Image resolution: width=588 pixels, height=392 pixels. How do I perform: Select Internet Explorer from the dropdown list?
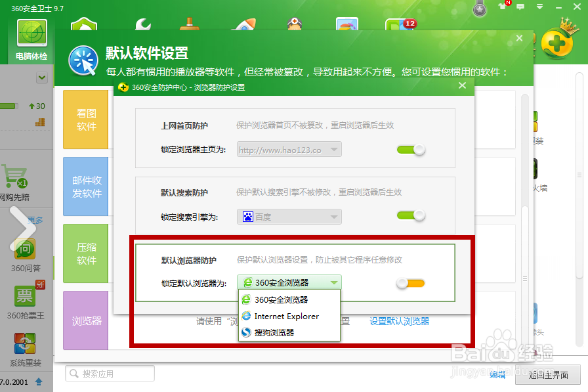tap(289, 316)
